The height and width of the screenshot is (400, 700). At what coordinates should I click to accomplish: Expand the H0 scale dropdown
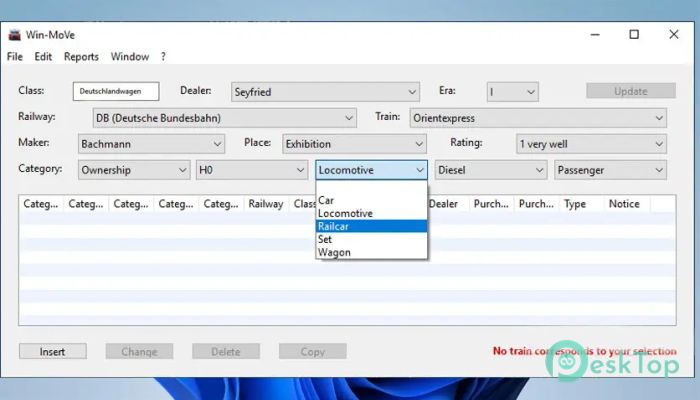252,170
